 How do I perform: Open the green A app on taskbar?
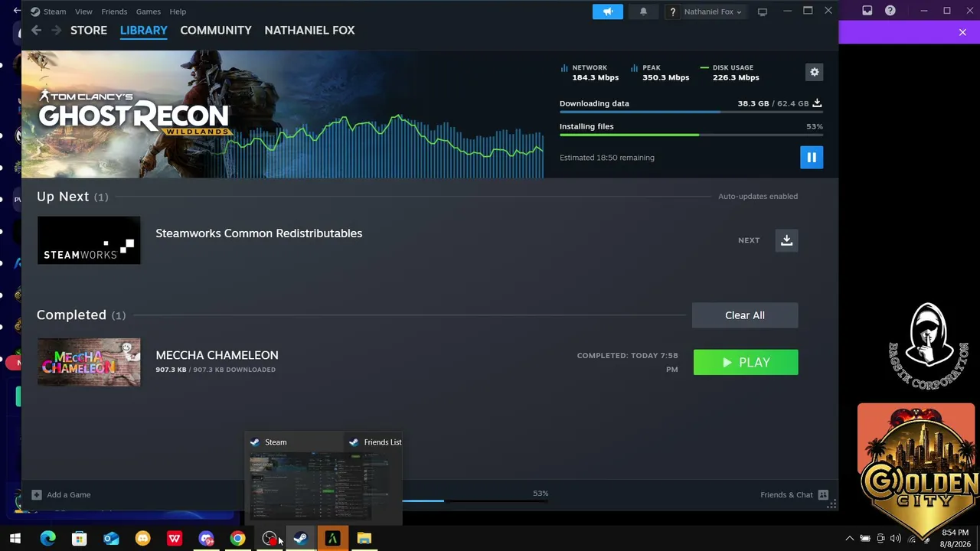(332, 539)
